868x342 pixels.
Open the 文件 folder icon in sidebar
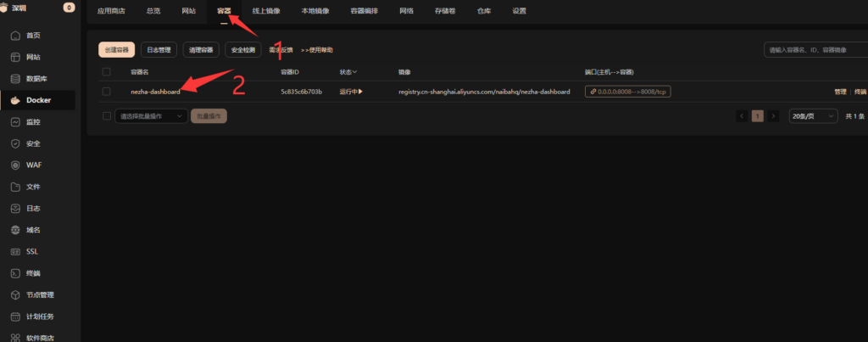tap(15, 187)
